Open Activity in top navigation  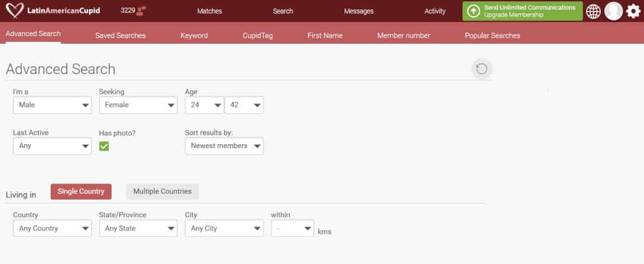click(x=435, y=12)
